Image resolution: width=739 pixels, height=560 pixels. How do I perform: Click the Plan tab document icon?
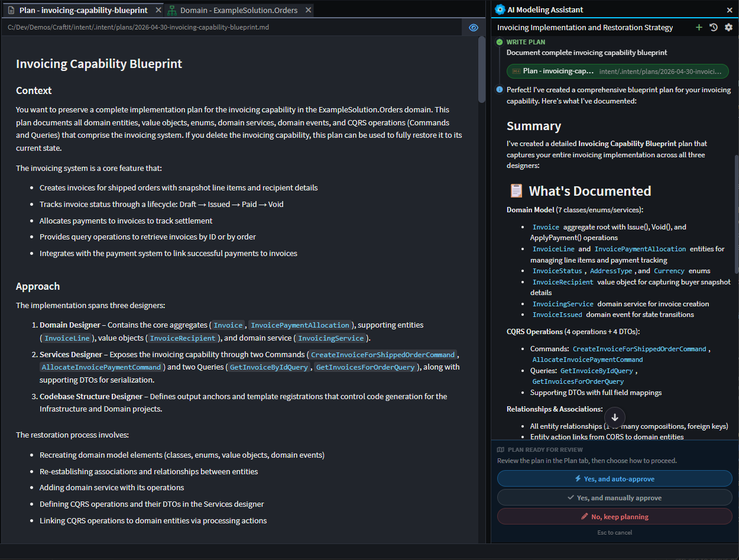coord(11,10)
